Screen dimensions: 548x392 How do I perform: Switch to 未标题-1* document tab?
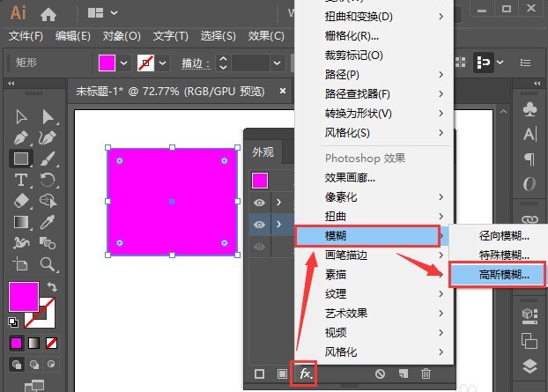click(x=170, y=92)
